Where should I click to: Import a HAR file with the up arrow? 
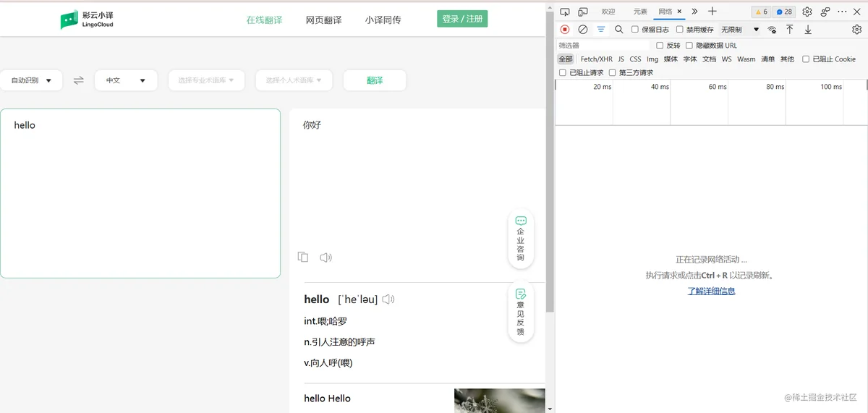[790, 30]
